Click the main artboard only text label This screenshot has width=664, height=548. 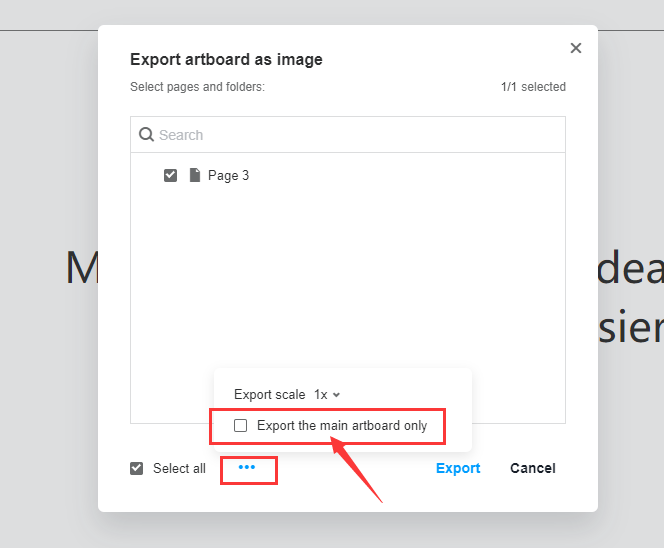[x=342, y=426]
